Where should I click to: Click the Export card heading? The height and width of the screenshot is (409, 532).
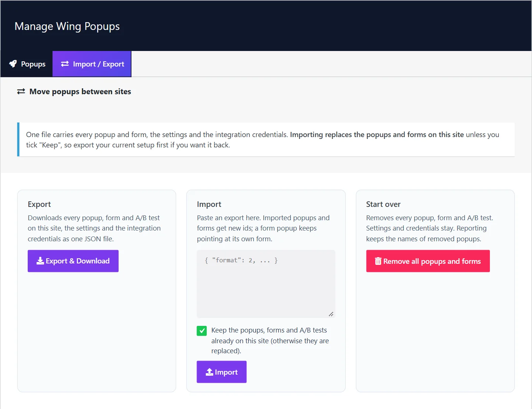coord(39,204)
